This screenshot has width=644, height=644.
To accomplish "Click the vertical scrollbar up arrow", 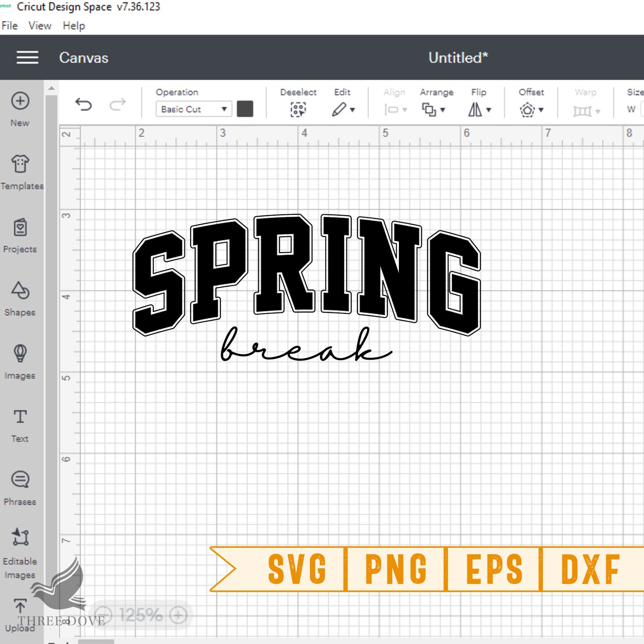I will [52, 88].
